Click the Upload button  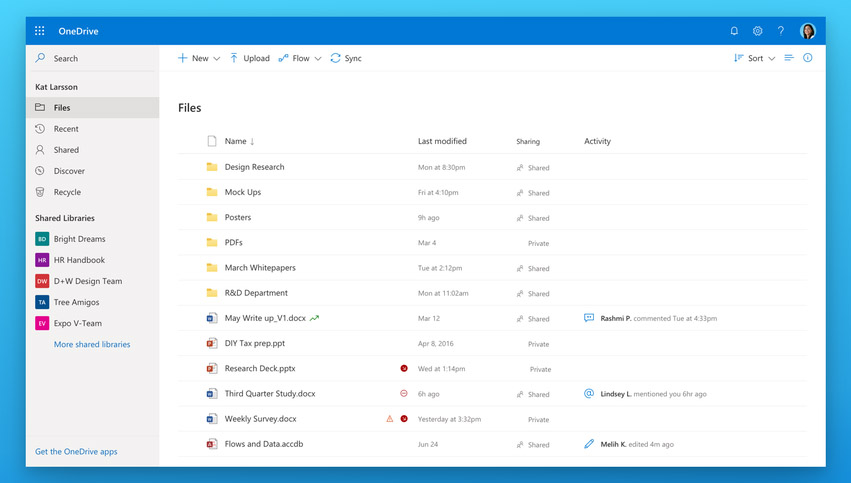(x=249, y=58)
